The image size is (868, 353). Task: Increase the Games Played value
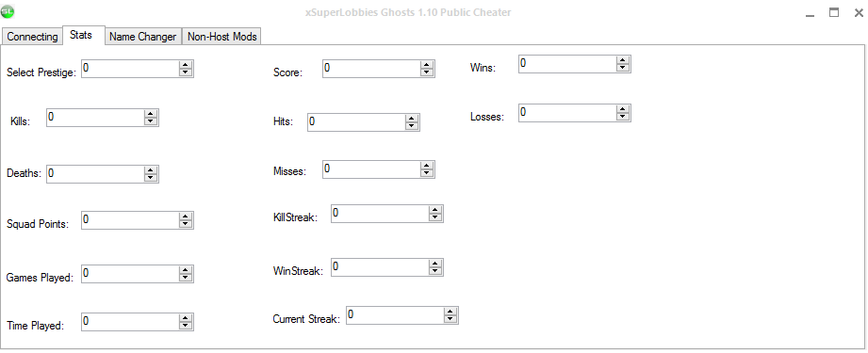click(x=186, y=270)
